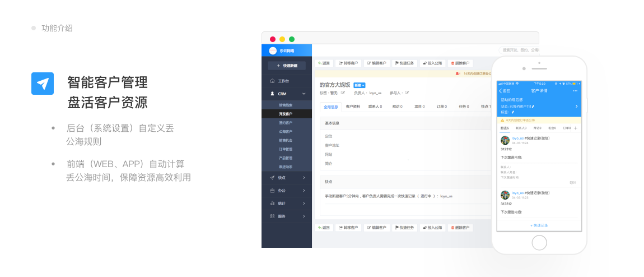Click the top 投入公海 unlock button

(432, 63)
